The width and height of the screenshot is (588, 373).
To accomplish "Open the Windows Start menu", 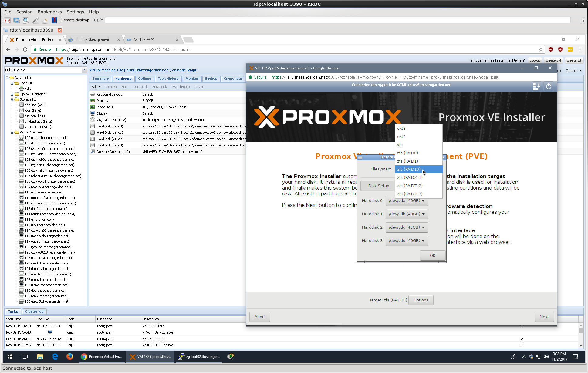I will (10, 357).
